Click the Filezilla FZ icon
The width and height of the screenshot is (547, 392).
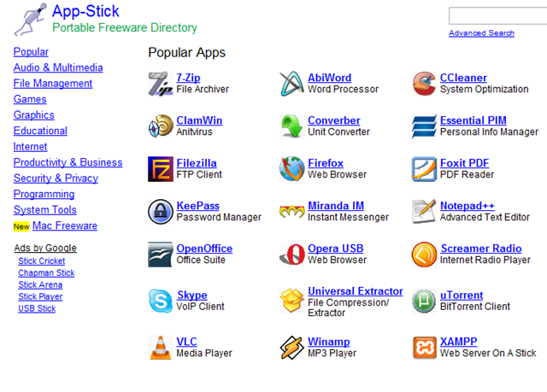coord(161,169)
